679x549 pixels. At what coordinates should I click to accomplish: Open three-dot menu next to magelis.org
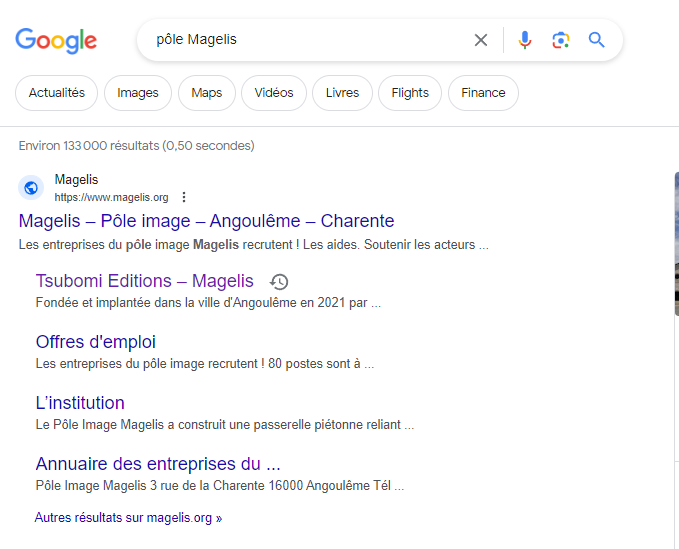(184, 197)
